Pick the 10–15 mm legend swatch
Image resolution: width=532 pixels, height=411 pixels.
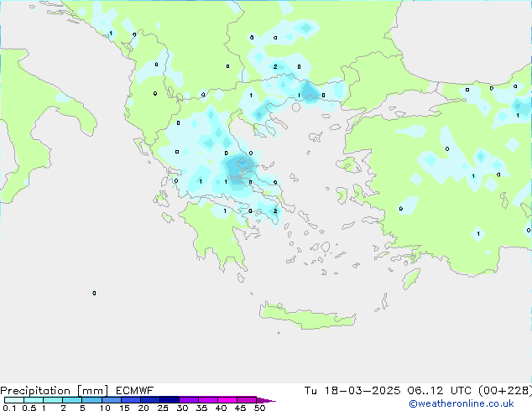[111, 400]
